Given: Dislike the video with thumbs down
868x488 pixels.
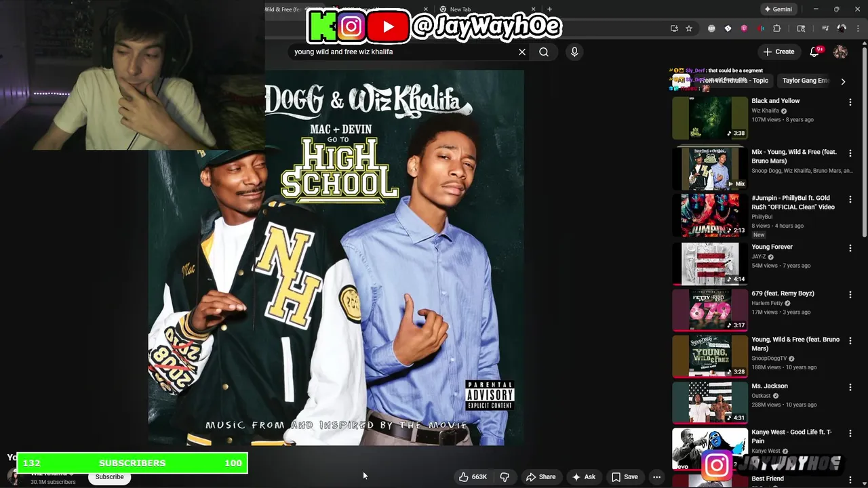Looking at the screenshot, I should 505,477.
